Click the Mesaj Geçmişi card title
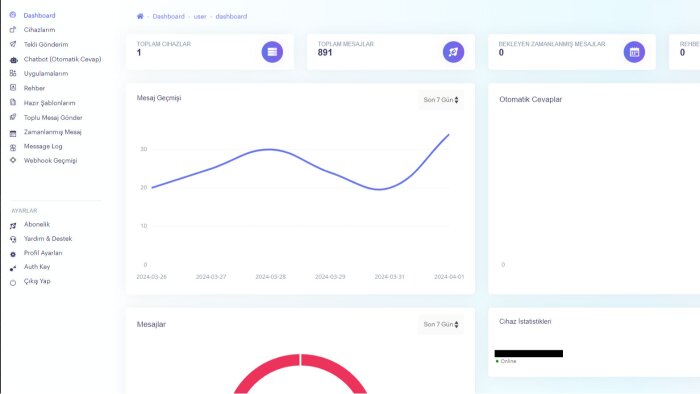Screen dimensions: 700x394 point(159,98)
